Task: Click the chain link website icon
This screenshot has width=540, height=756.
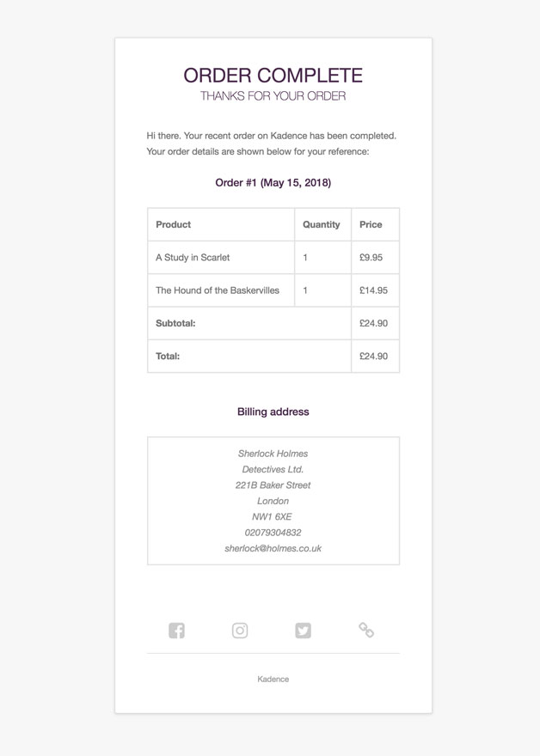Action: 366,631
